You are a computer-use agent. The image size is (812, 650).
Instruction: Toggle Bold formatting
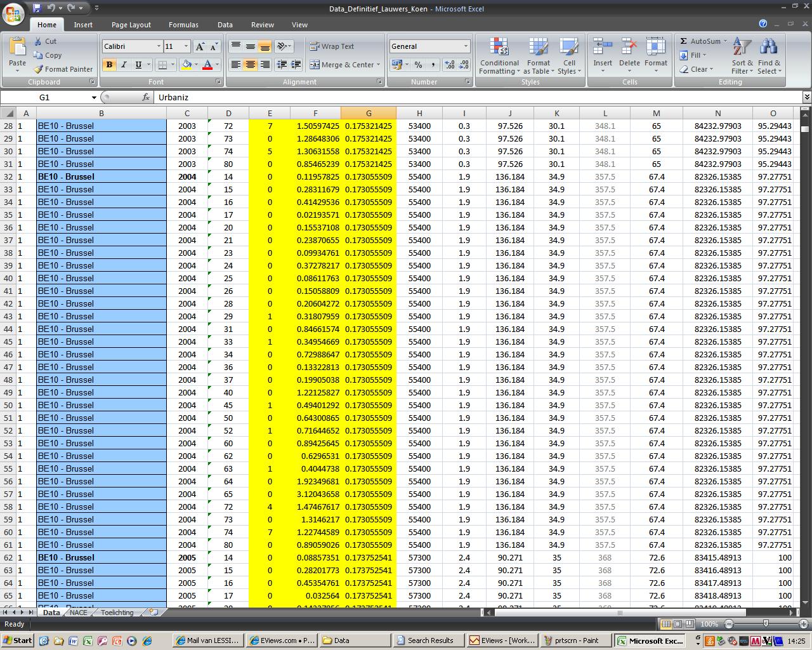click(109, 65)
